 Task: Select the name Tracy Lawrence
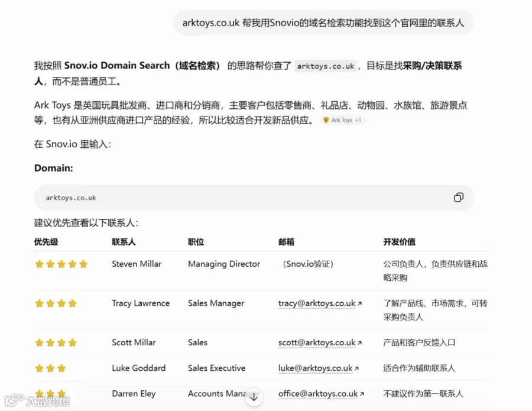[x=141, y=303]
